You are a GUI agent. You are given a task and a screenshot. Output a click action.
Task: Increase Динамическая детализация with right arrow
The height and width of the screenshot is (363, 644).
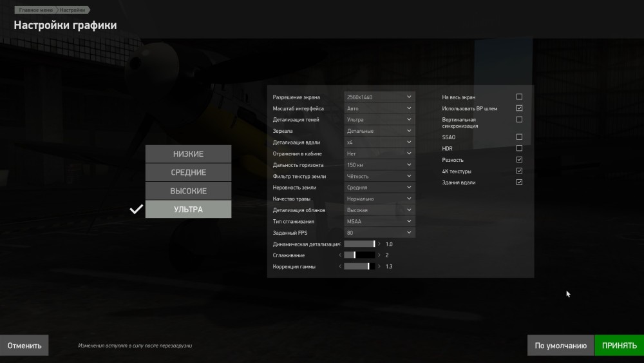[x=379, y=244]
